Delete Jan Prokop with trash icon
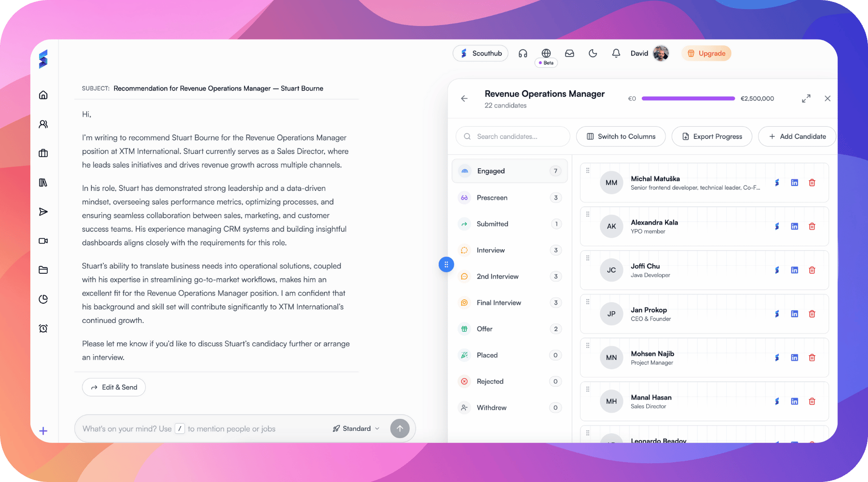 point(812,314)
